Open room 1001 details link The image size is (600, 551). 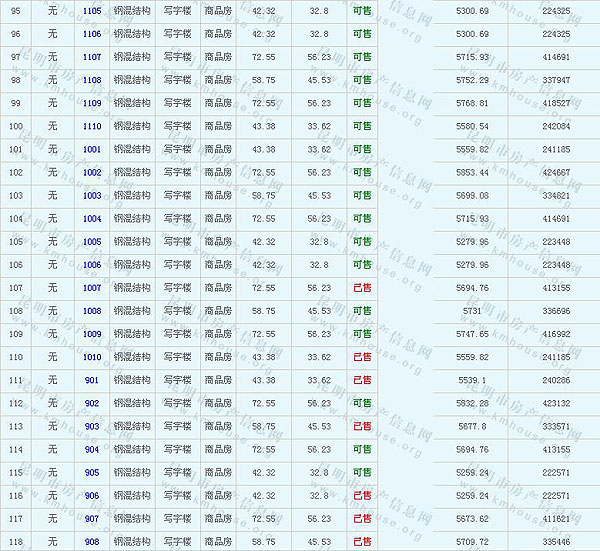pos(92,149)
